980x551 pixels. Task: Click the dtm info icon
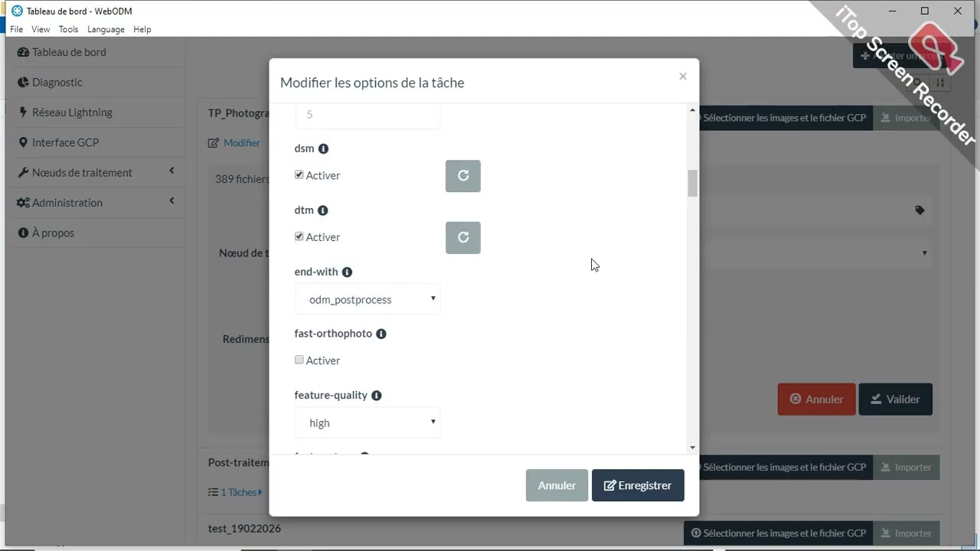(323, 210)
